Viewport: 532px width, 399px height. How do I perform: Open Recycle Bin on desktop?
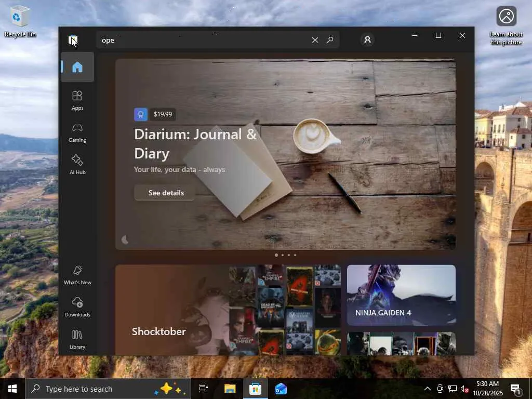20,21
